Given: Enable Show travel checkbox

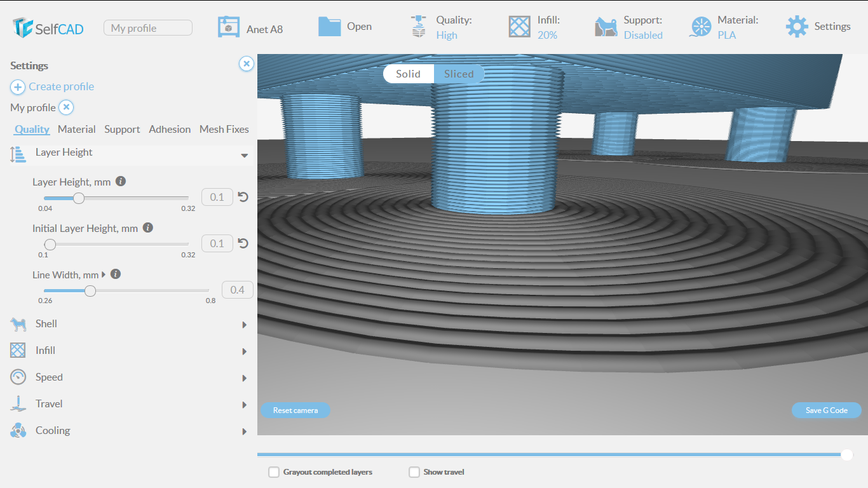Looking at the screenshot, I should (414, 472).
